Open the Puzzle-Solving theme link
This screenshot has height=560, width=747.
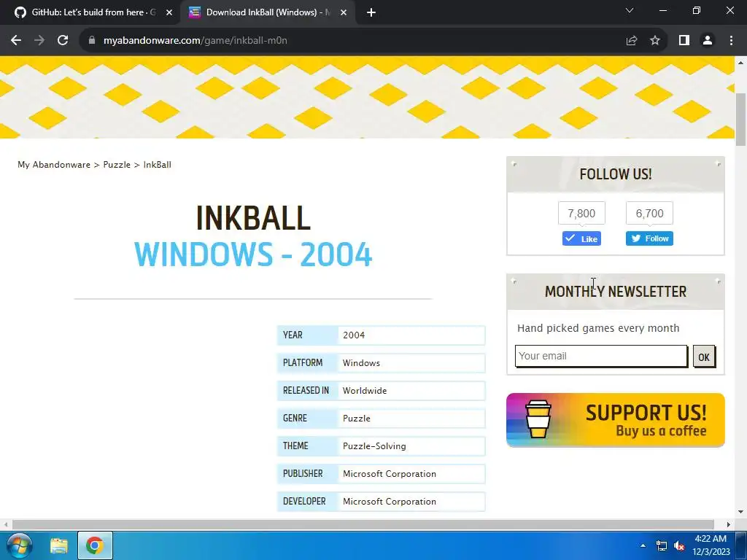(374, 446)
